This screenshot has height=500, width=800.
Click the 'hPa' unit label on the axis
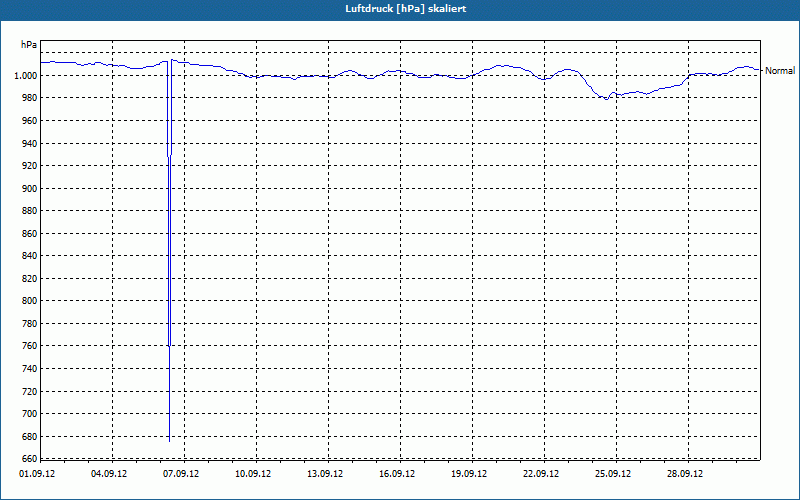click(29, 45)
